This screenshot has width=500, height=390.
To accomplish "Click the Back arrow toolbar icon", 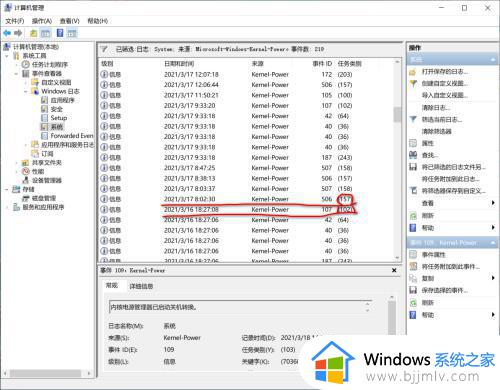I will click(7, 33).
